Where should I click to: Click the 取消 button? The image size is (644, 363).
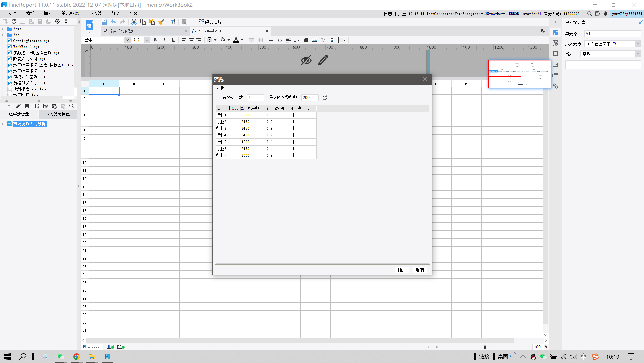pos(420,270)
